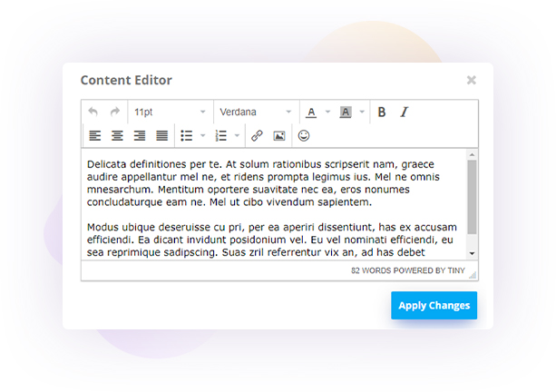
Task: Insert a numbered list
Action: (x=221, y=135)
